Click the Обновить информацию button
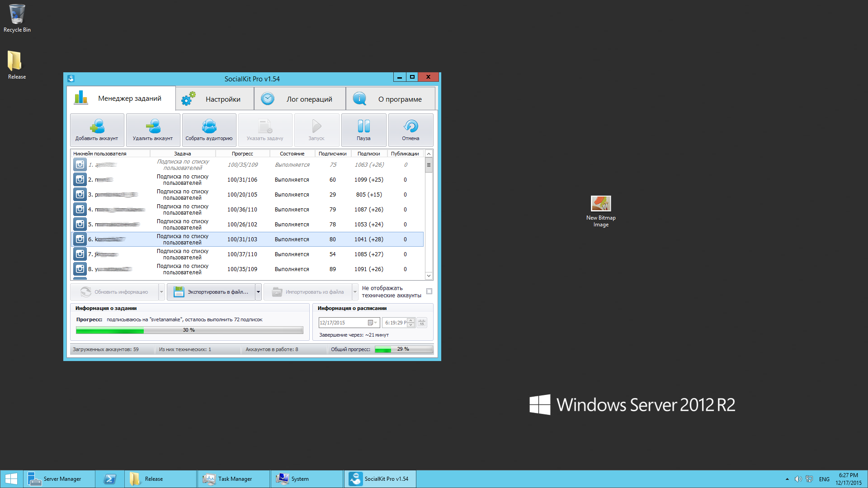The image size is (868, 488). click(x=114, y=292)
